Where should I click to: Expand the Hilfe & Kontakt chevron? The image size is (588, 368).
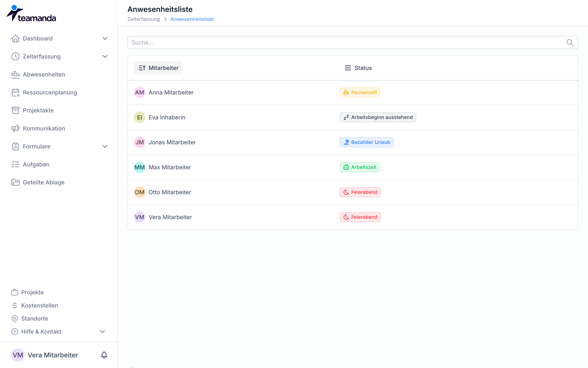tap(102, 332)
